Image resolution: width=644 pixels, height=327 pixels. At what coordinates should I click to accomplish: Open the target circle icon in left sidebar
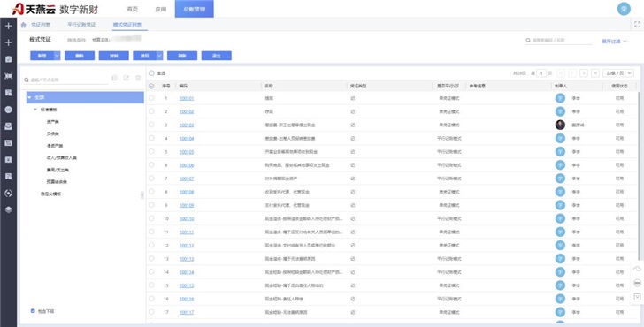click(8, 194)
